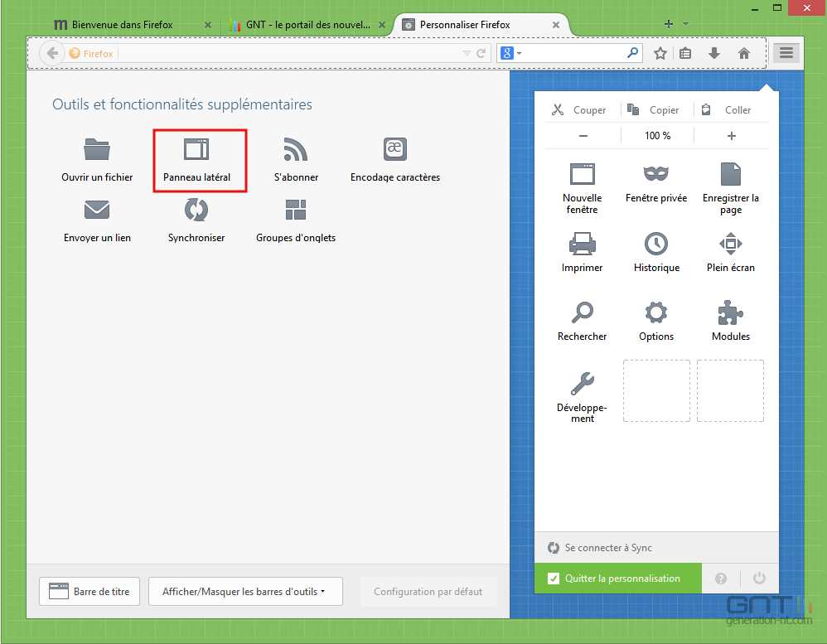This screenshot has height=644, width=827.
Task: Click the downloads arrow icon
Action: coord(714,53)
